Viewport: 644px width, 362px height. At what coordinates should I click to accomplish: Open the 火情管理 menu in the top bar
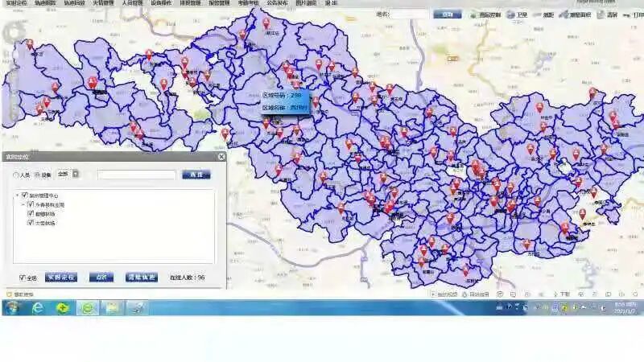click(x=103, y=3)
